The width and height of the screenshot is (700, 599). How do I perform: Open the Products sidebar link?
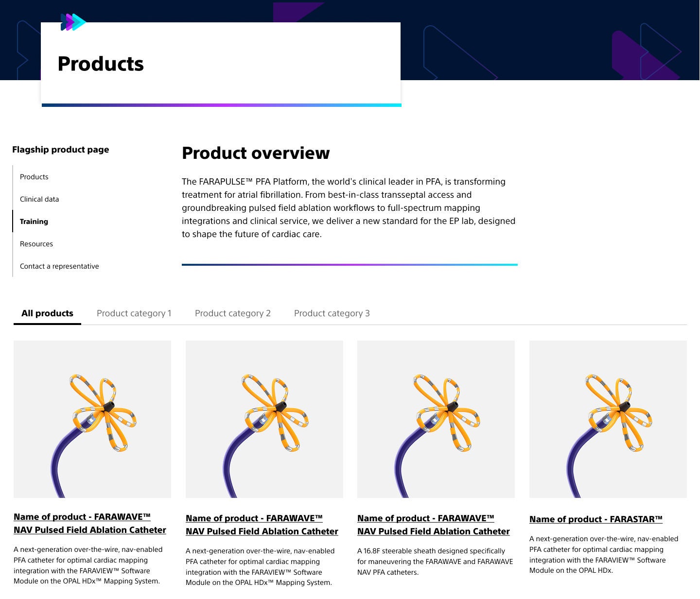click(x=34, y=177)
